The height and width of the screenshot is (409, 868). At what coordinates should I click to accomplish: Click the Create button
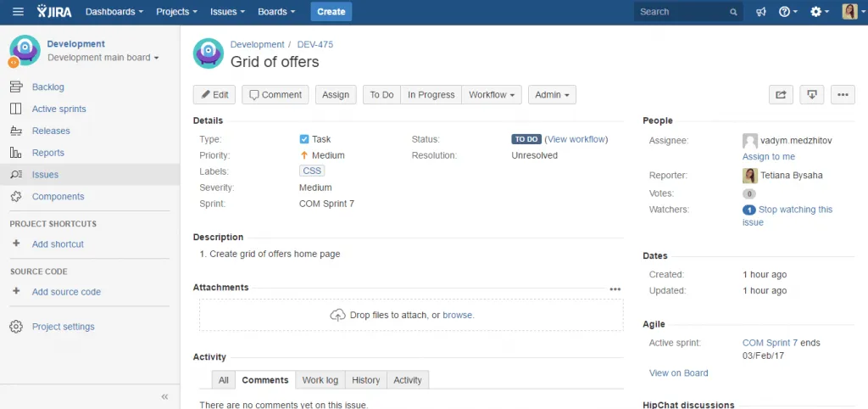[331, 12]
